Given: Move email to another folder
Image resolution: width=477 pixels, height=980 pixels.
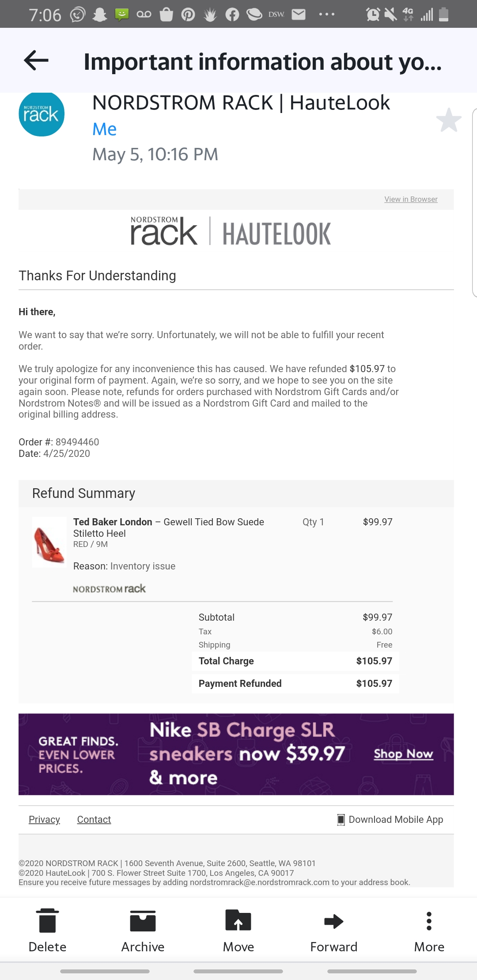Looking at the screenshot, I should (x=238, y=931).
